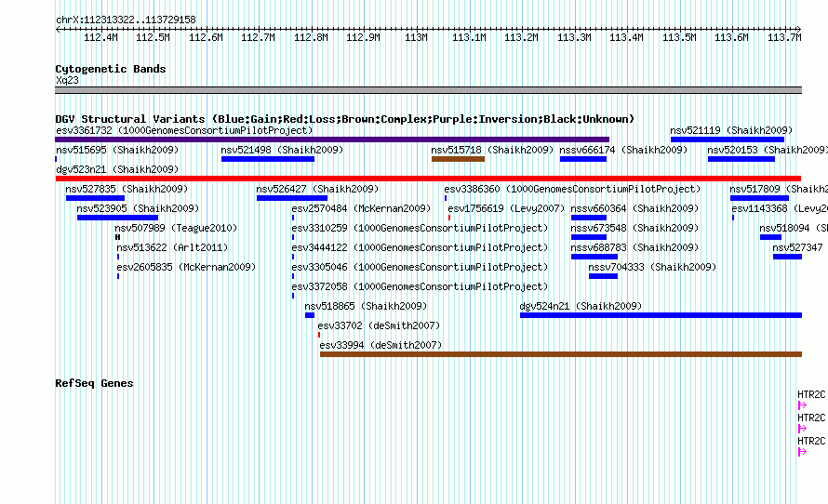
Task: Select the esv2570484 (McKernan2009) label
Action: 361,208
